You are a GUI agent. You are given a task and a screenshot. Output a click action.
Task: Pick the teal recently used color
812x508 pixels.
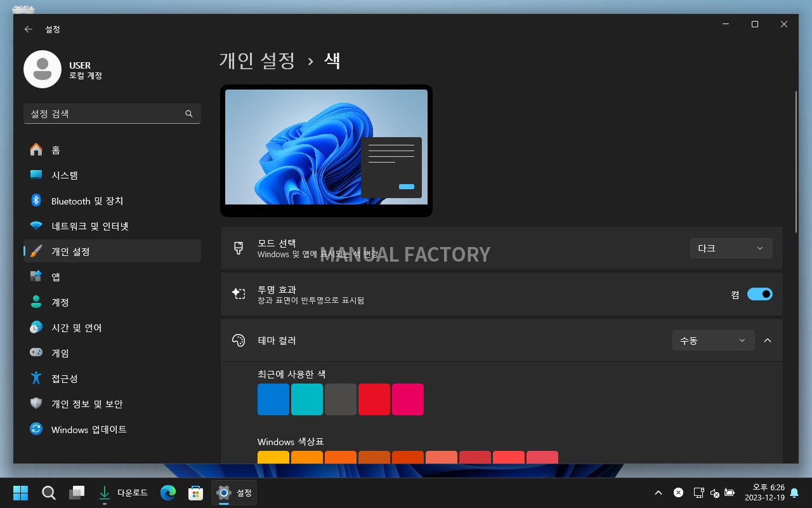point(307,399)
